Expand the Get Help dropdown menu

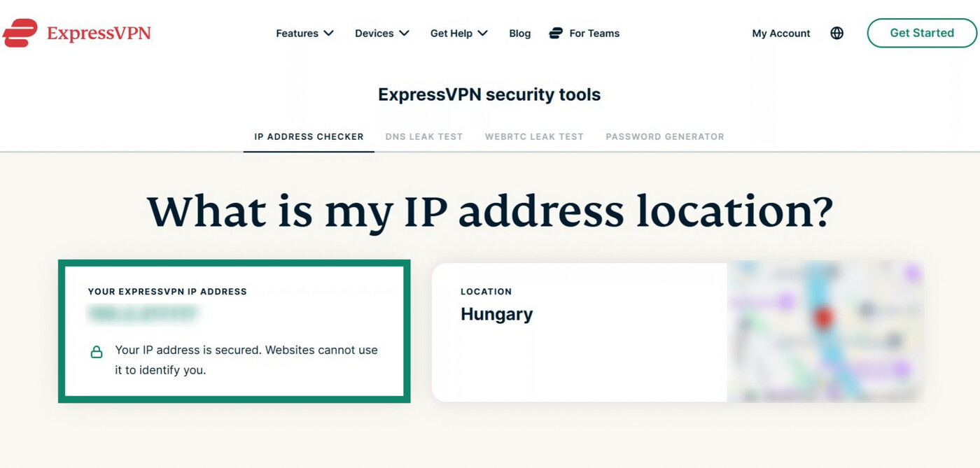coord(458,33)
